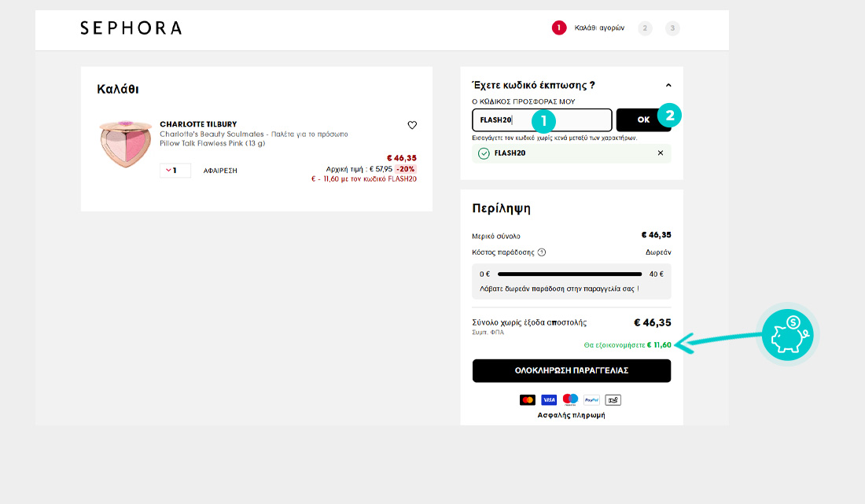Click the green checkmark beside FLASH20
The width and height of the screenshot is (865, 504).
point(484,153)
